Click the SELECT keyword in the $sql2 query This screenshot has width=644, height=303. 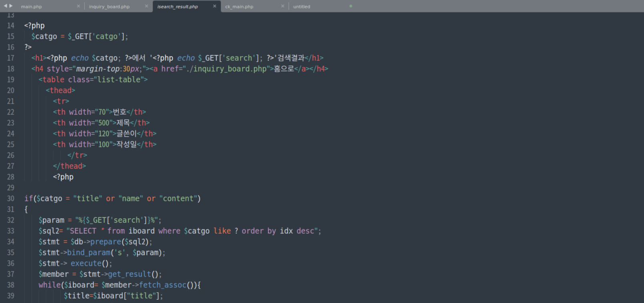(x=83, y=231)
